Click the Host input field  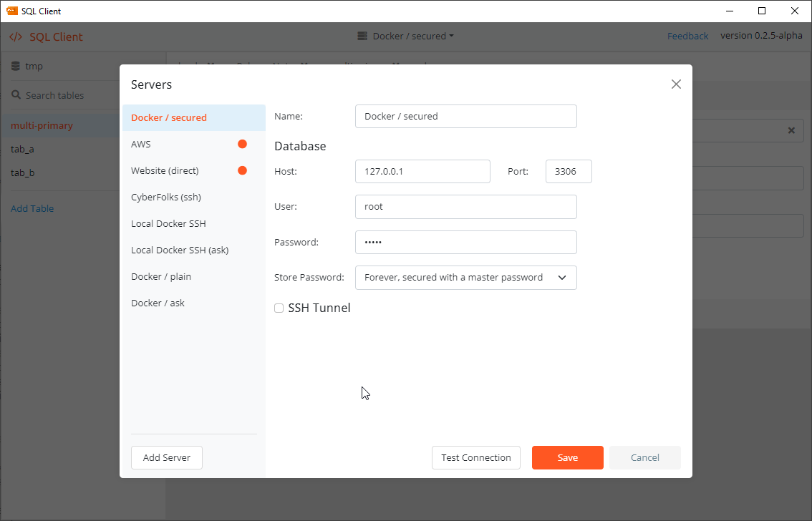pos(422,172)
